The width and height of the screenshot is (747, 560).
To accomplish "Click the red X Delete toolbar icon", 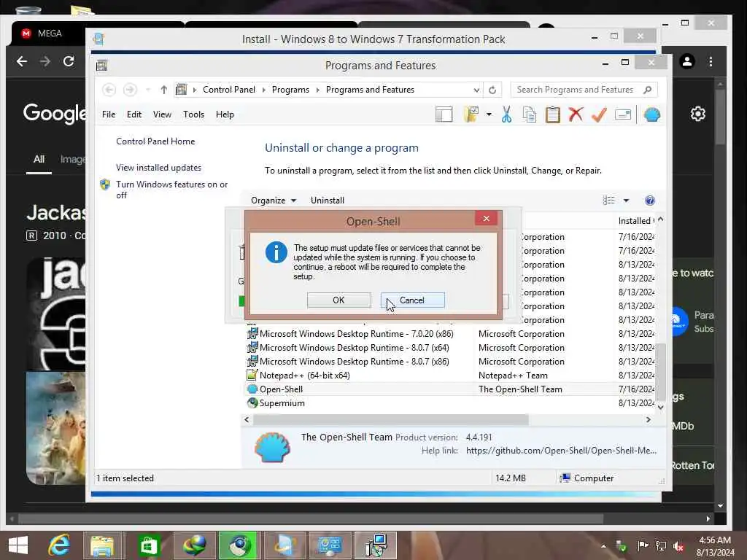I will pyautogui.click(x=576, y=114).
